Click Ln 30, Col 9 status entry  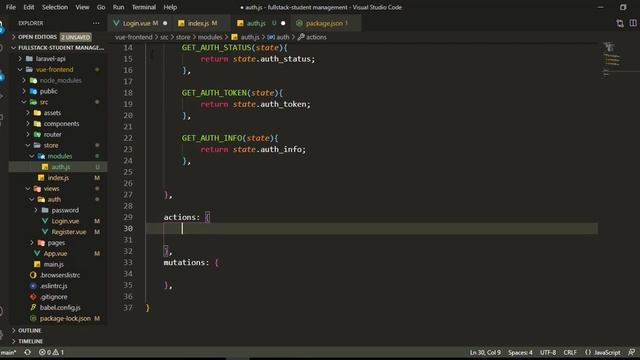[x=485, y=352]
